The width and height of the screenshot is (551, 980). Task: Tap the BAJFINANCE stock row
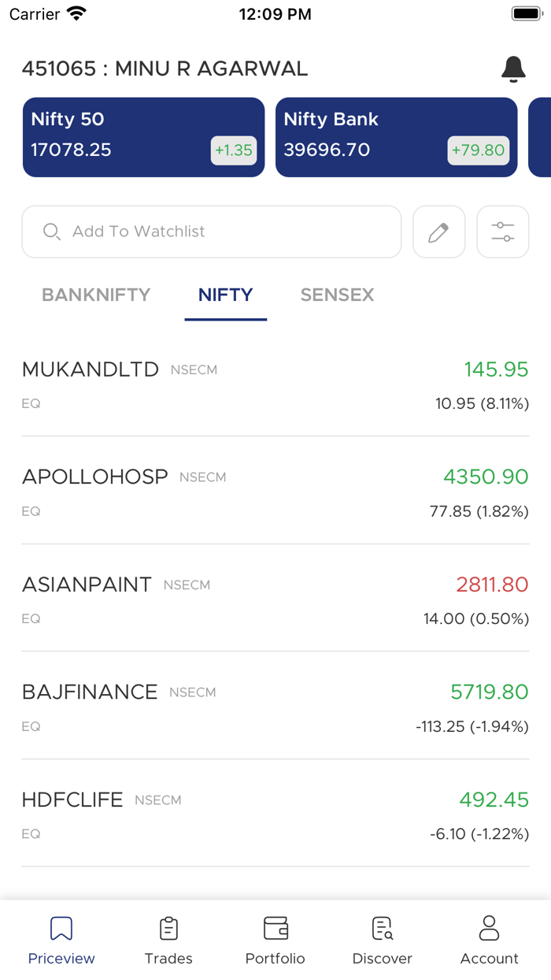(275, 707)
